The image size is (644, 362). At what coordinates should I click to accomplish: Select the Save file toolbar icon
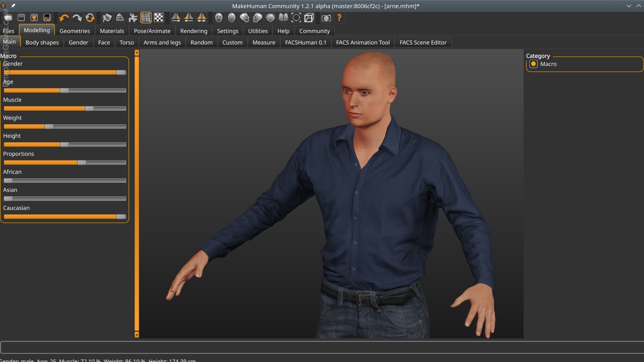point(21,18)
